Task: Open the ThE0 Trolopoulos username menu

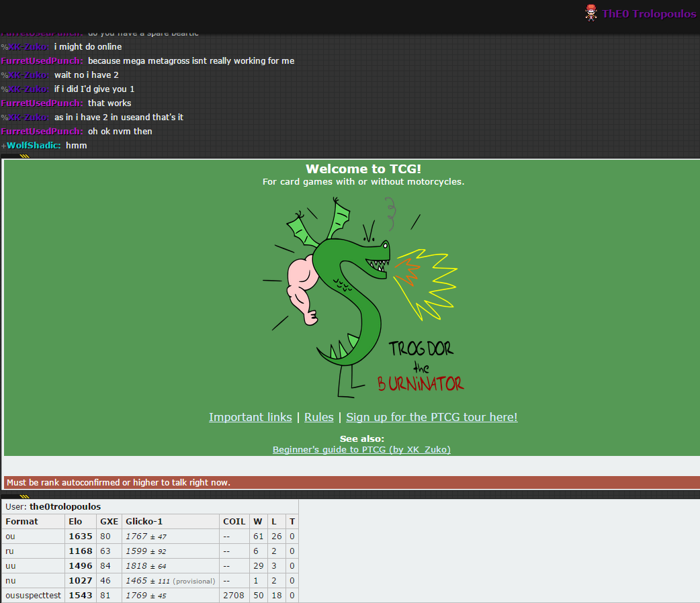Action: pyautogui.click(x=648, y=14)
